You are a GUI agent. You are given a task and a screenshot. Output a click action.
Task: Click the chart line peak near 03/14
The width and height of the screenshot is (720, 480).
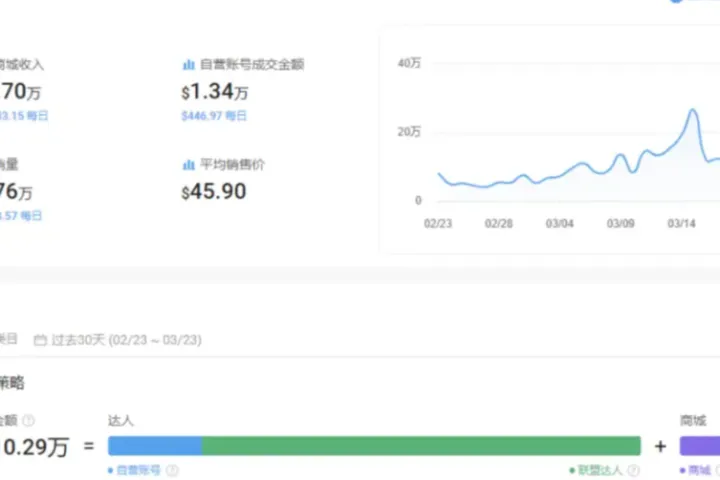pos(692,110)
